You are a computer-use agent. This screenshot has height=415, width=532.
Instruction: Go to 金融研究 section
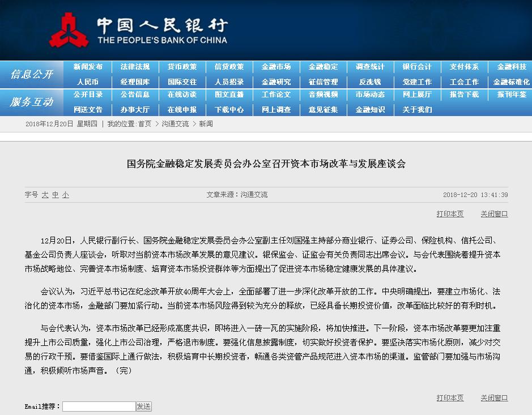276,82
